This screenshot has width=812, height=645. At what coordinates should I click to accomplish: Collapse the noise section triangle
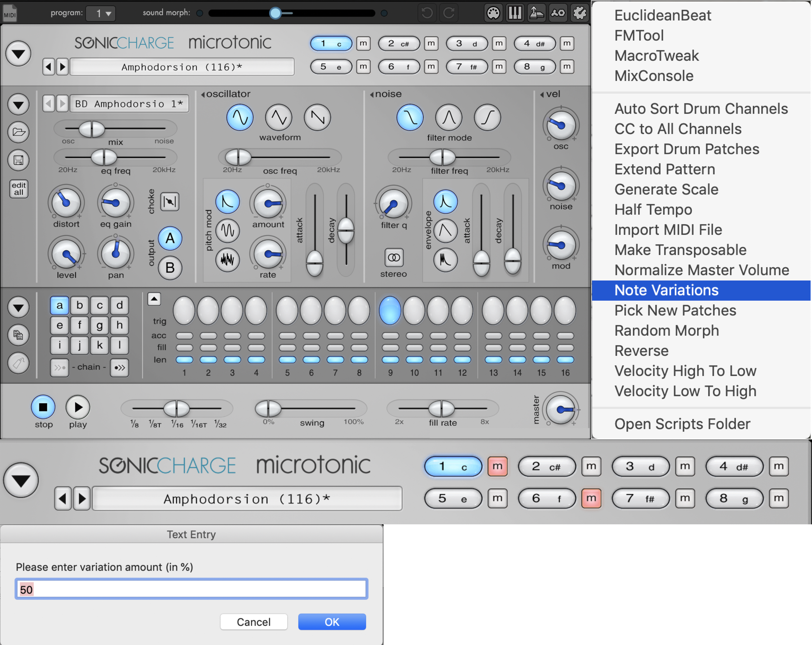372,95
